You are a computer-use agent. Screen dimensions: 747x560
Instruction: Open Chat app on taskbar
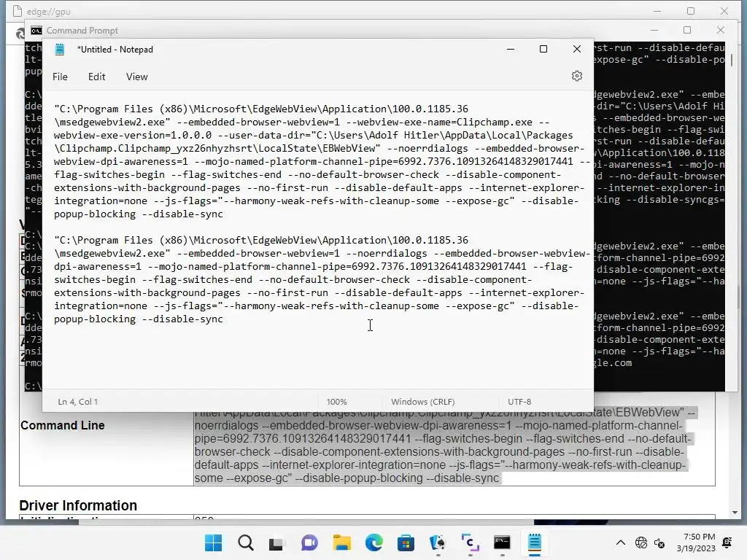click(x=309, y=542)
